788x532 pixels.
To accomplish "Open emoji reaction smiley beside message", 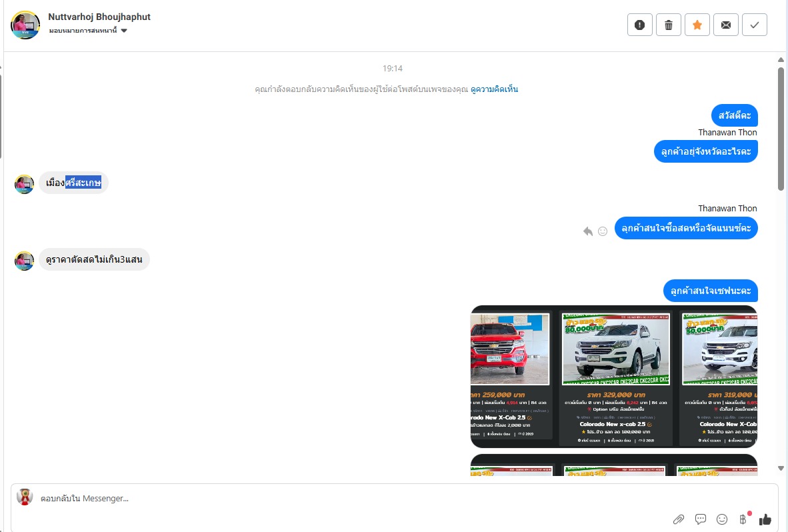I will (603, 231).
